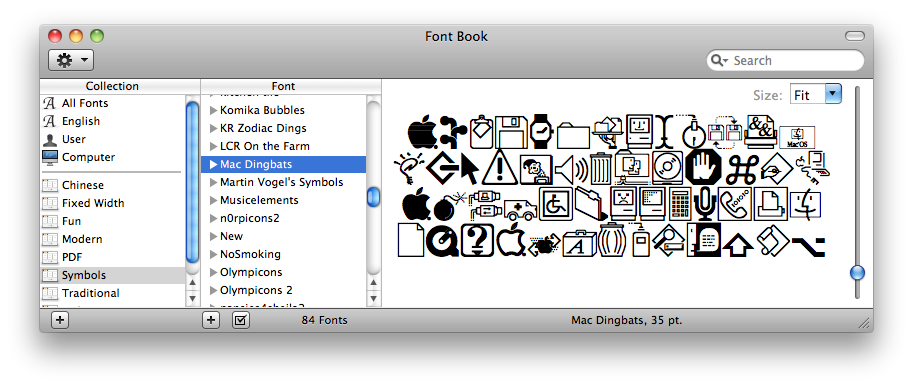This screenshot has width=913, height=387.
Task: Toggle the disable font checkbox button
Action: (x=240, y=320)
